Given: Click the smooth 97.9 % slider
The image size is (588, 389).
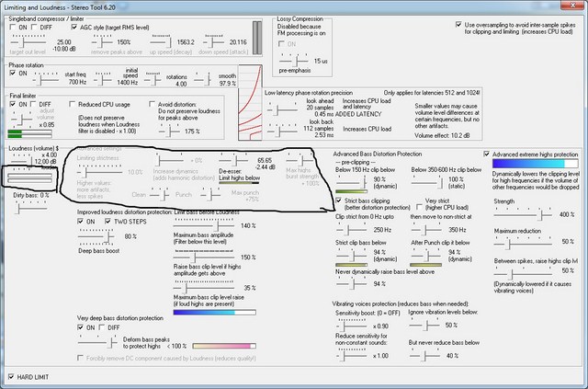Looking at the screenshot, I should pos(203,79).
